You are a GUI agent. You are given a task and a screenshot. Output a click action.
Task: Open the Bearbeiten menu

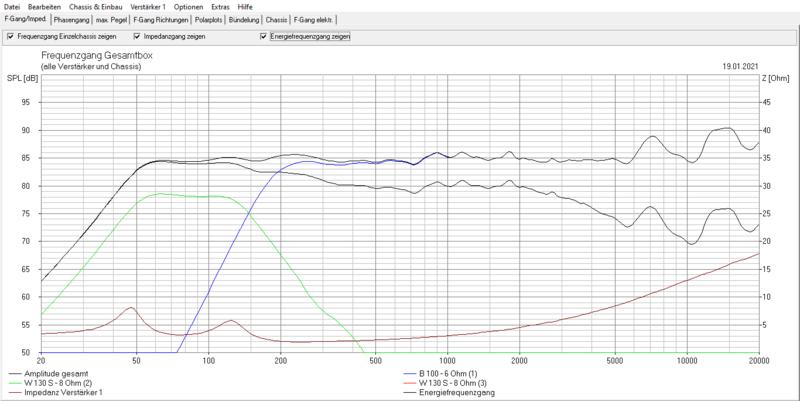tap(44, 7)
